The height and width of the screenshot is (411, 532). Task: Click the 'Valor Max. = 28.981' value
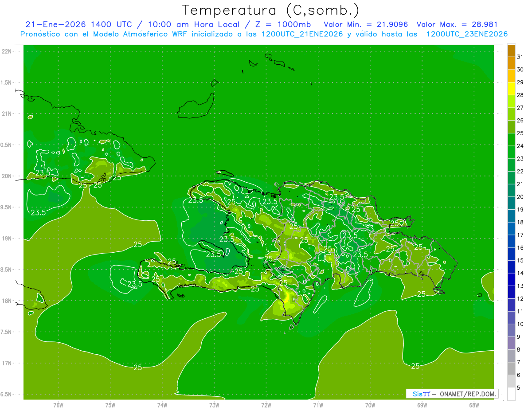458,25
